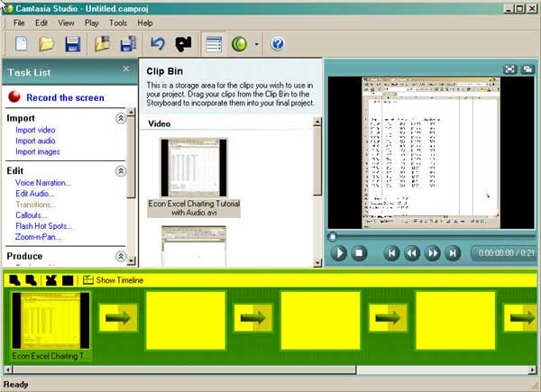Click the preview seek slider handle
This screenshot has width=541, height=392.
pyautogui.click(x=333, y=237)
